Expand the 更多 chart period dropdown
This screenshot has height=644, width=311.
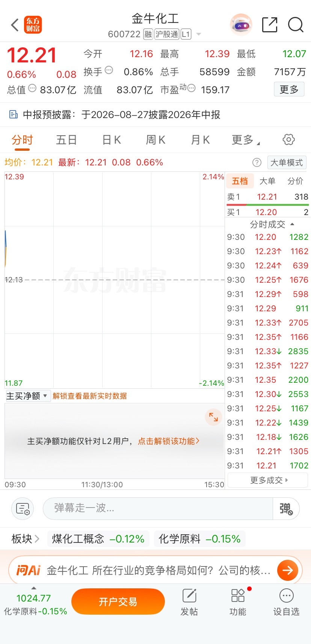coord(246,140)
